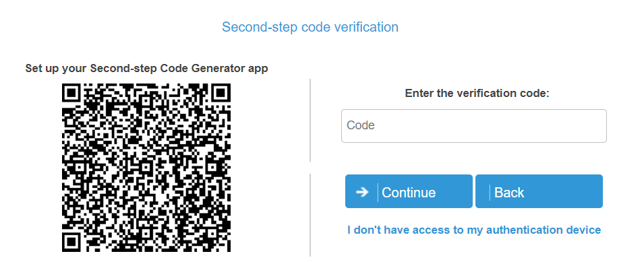Click the lower vertical divider beside the Continue button
The height and width of the screenshot is (262, 644).
point(310,216)
